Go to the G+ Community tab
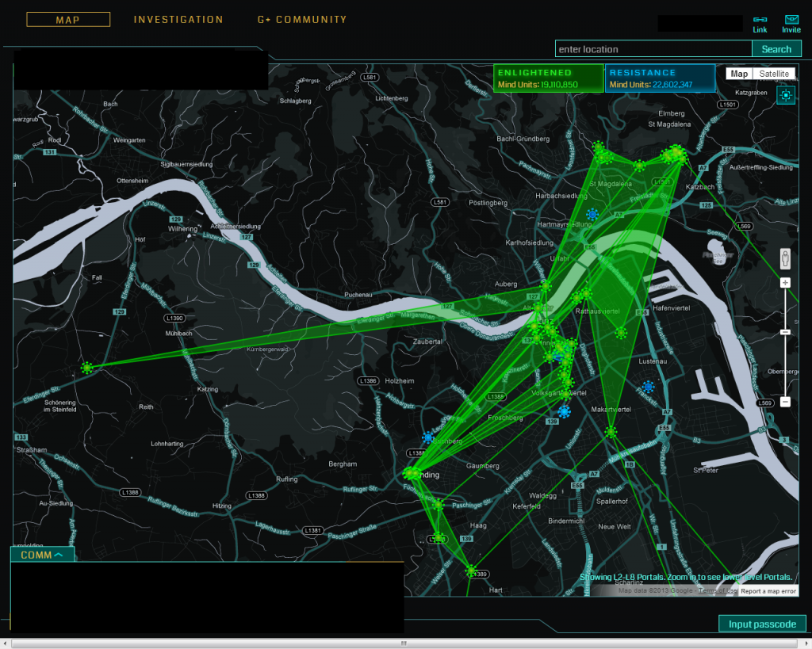 tap(302, 20)
